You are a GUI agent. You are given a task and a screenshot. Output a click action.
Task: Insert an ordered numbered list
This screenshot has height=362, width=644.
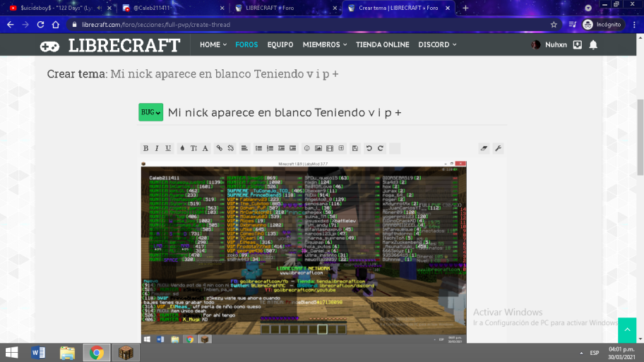270,148
